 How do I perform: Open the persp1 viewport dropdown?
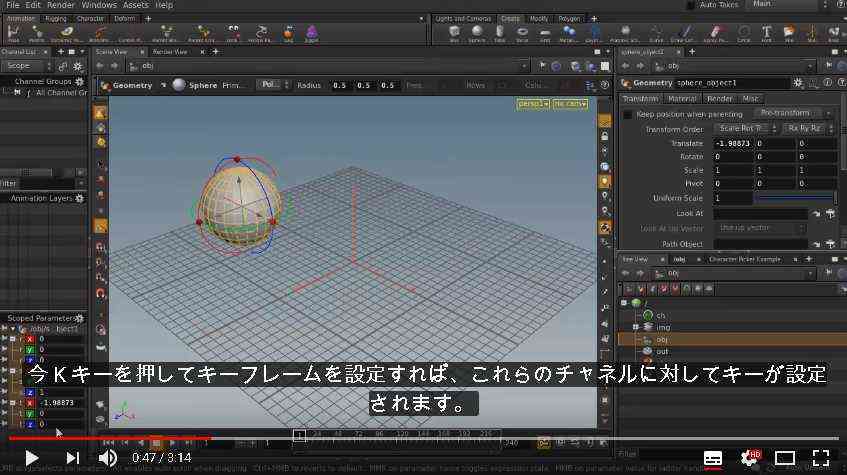click(533, 103)
